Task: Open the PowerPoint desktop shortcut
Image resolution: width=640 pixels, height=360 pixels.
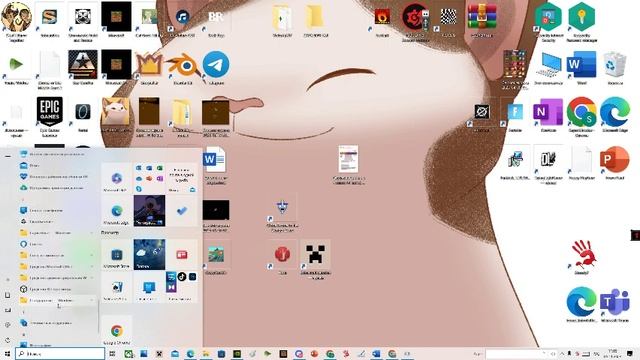Action: click(x=614, y=159)
